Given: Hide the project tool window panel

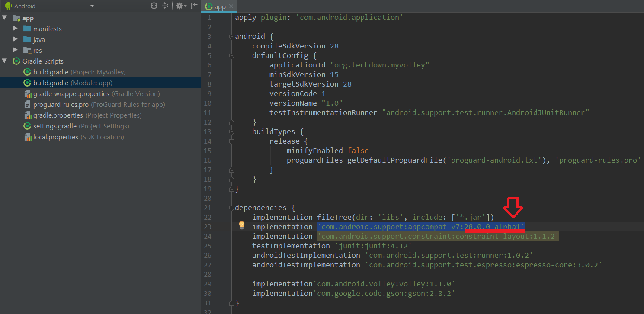Looking at the screenshot, I should (x=194, y=6).
